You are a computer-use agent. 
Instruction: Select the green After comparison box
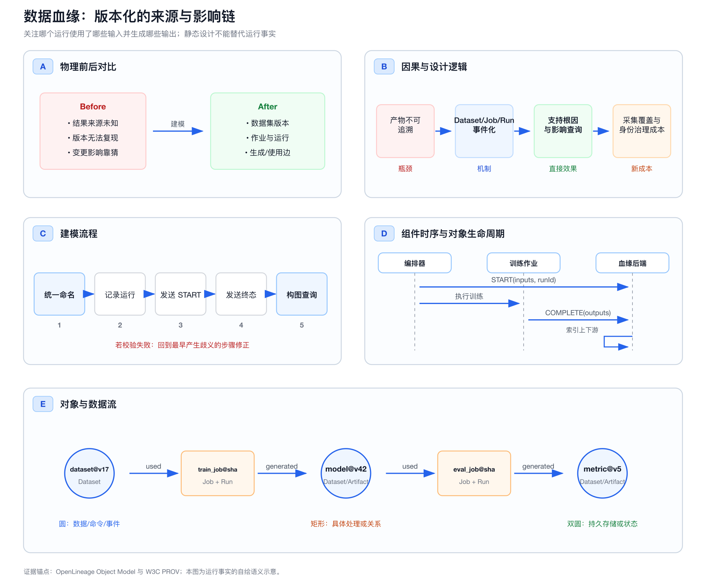point(268,131)
